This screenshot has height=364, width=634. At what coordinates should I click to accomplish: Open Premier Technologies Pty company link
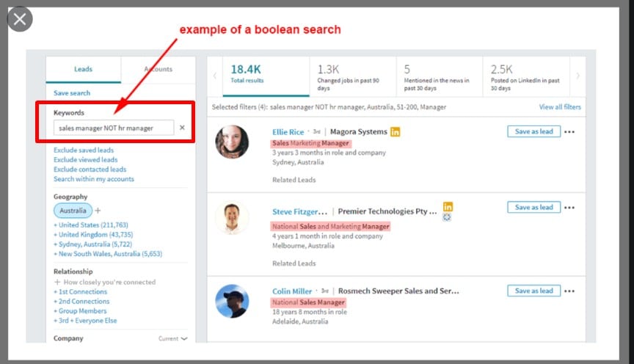coord(387,211)
